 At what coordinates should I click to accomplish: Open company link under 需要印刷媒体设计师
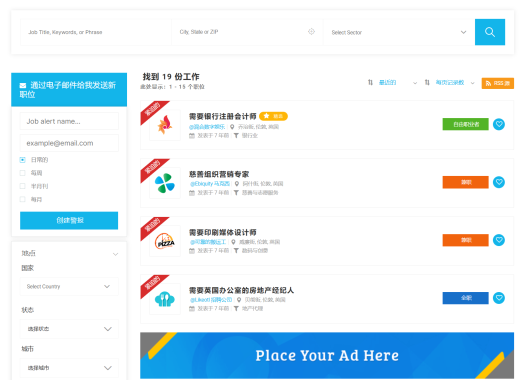coord(208,242)
